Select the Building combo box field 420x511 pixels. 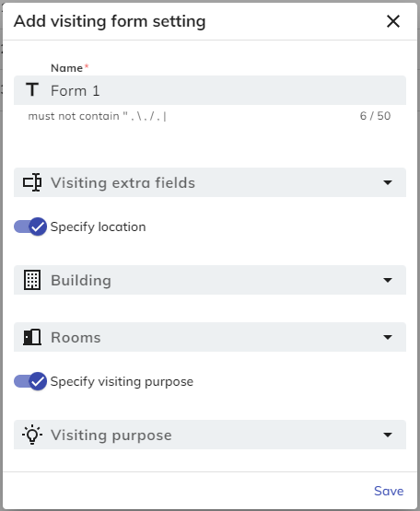pyautogui.click(x=210, y=280)
